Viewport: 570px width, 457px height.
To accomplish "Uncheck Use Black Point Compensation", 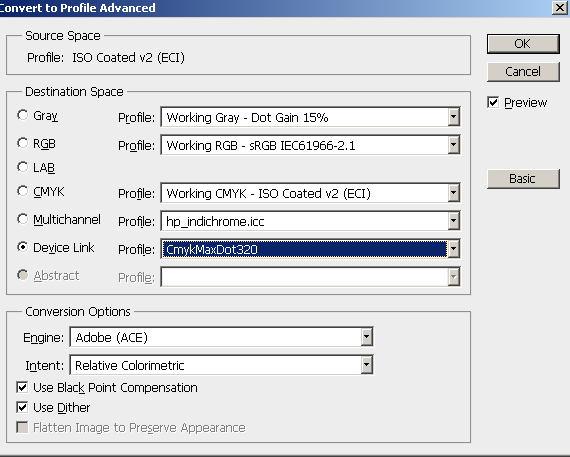I will (22, 388).
